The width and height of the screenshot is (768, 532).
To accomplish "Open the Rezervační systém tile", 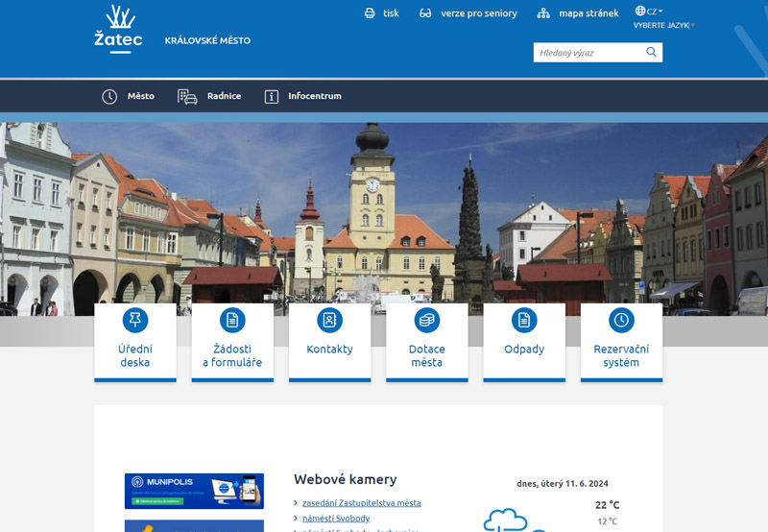I will (621, 343).
